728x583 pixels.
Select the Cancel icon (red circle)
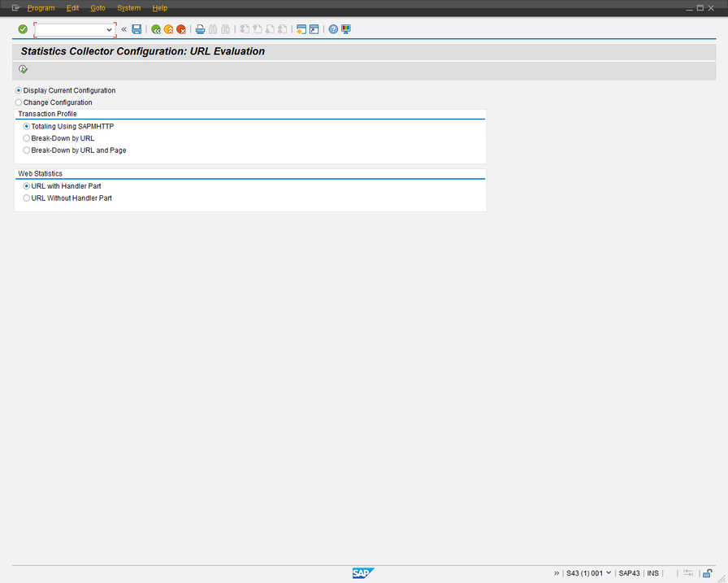click(x=181, y=28)
